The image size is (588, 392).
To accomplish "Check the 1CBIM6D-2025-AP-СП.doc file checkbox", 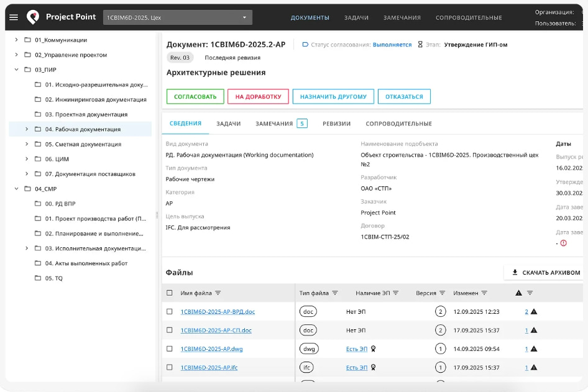I will click(170, 330).
